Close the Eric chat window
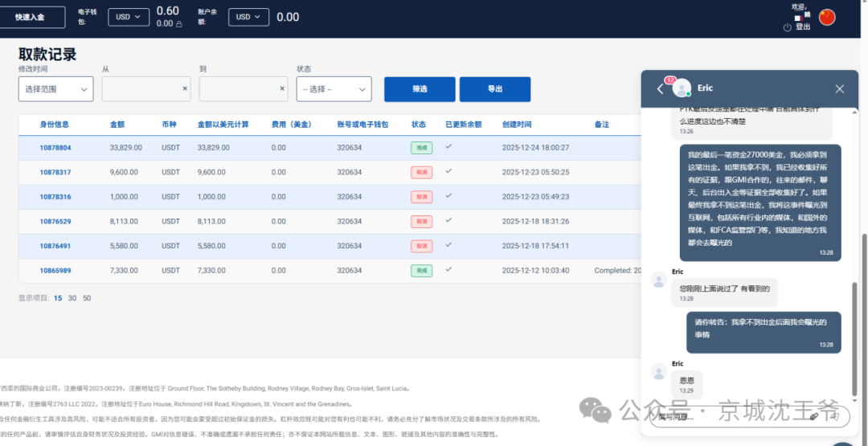Viewport: 868px width, 446px height. tap(839, 88)
